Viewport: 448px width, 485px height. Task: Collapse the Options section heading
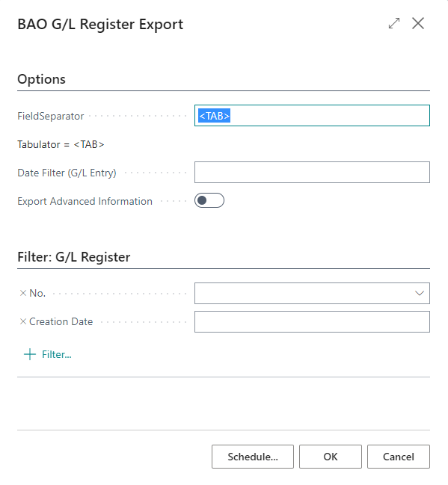(41, 79)
